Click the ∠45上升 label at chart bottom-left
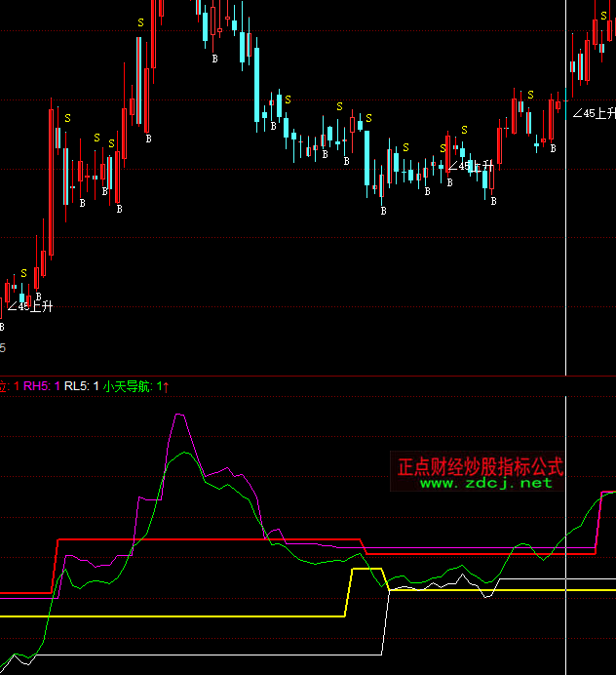The width and height of the screenshot is (616, 675). (29, 306)
